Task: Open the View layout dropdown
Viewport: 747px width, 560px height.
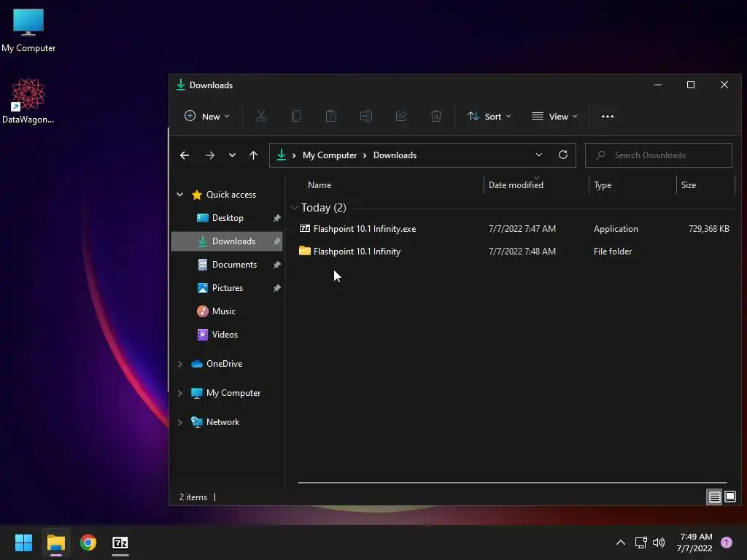Action: click(x=554, y=116)
